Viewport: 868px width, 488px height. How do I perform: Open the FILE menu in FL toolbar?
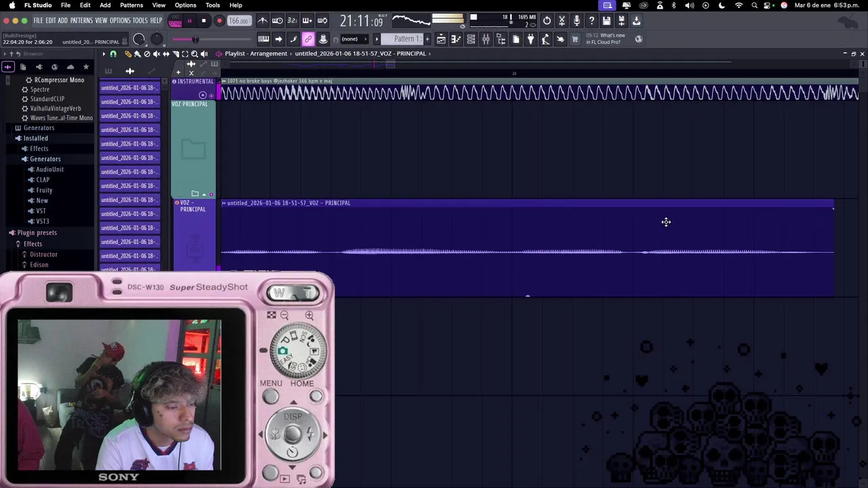[x=39, y=20]
